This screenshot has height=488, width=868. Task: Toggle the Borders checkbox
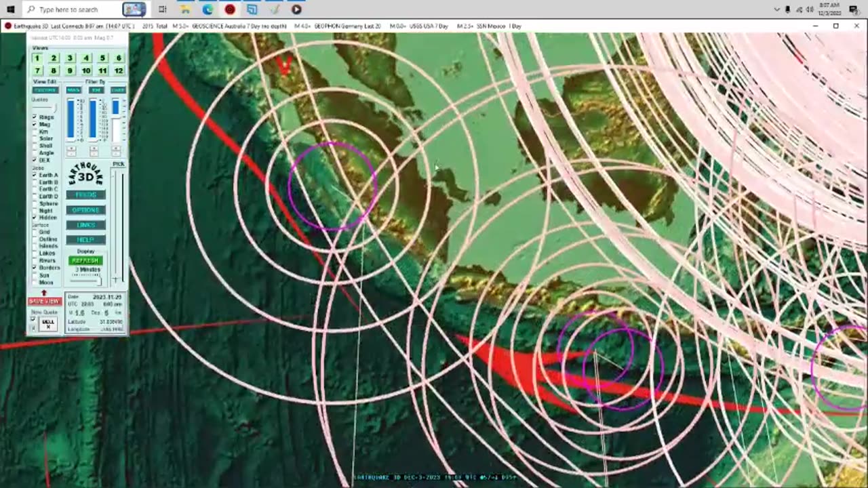point(35,268)
